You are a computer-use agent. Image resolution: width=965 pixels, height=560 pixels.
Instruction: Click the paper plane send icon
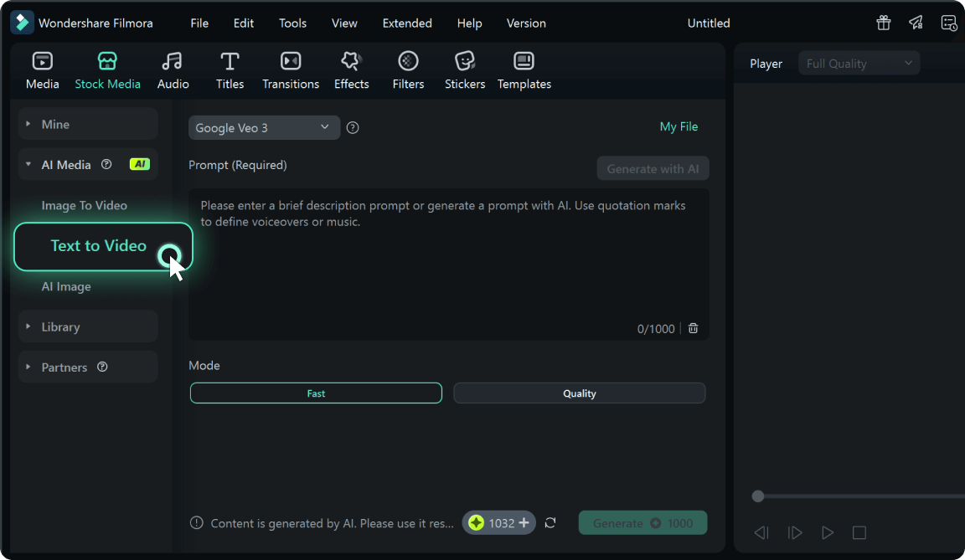click(x=916, y=23)
